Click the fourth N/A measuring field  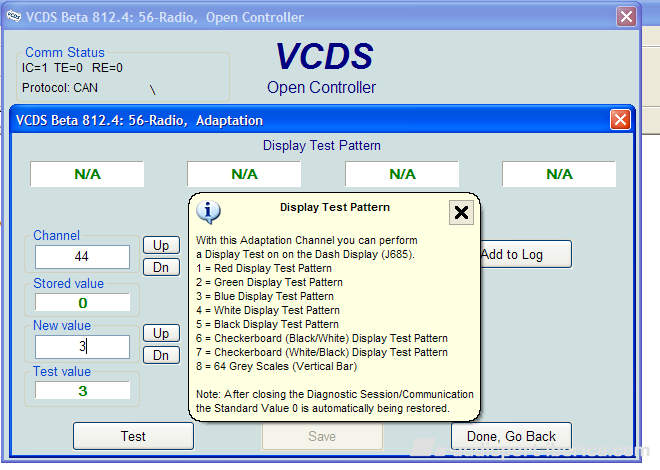(559, 174)
